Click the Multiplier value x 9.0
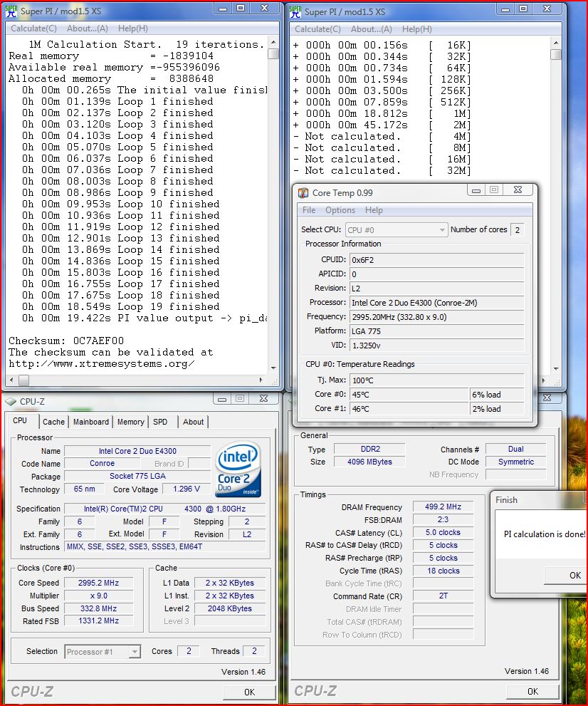The height and width of the screenshot is (706, 588). [98, 596]
